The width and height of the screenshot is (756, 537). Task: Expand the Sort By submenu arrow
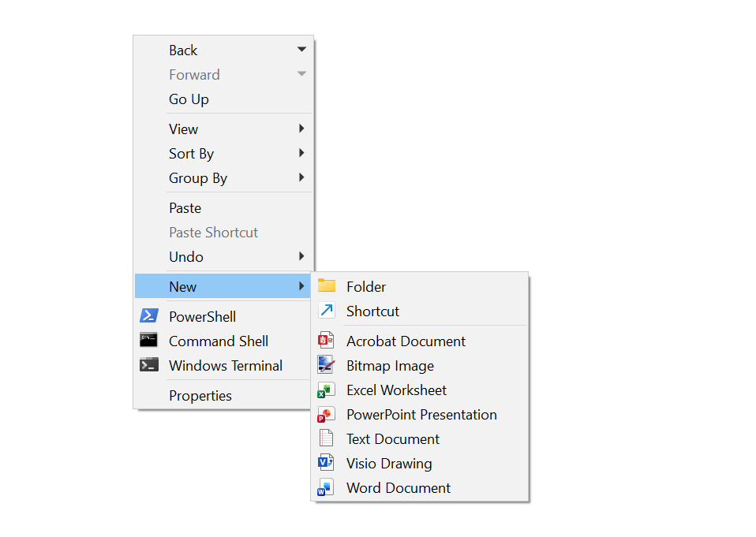301,153
